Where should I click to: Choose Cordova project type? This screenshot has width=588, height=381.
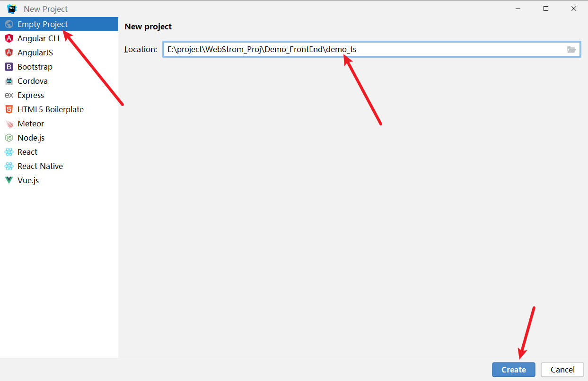59,81
